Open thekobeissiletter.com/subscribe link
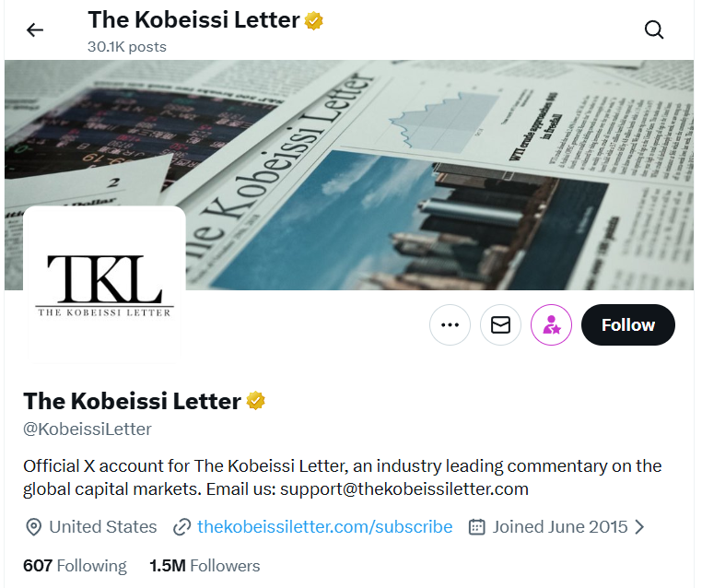This screenshot has width=702, height=588. (x=324, y=527)
